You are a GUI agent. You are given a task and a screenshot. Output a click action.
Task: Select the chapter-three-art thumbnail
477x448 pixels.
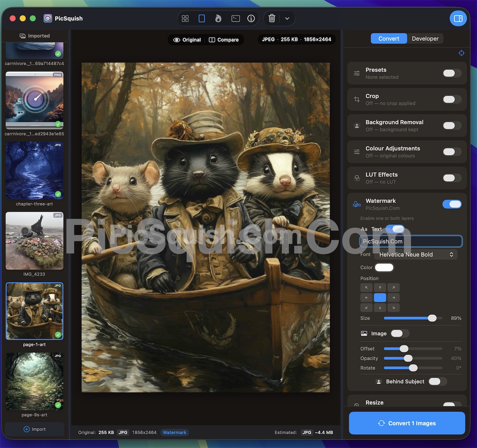[35, 171]
